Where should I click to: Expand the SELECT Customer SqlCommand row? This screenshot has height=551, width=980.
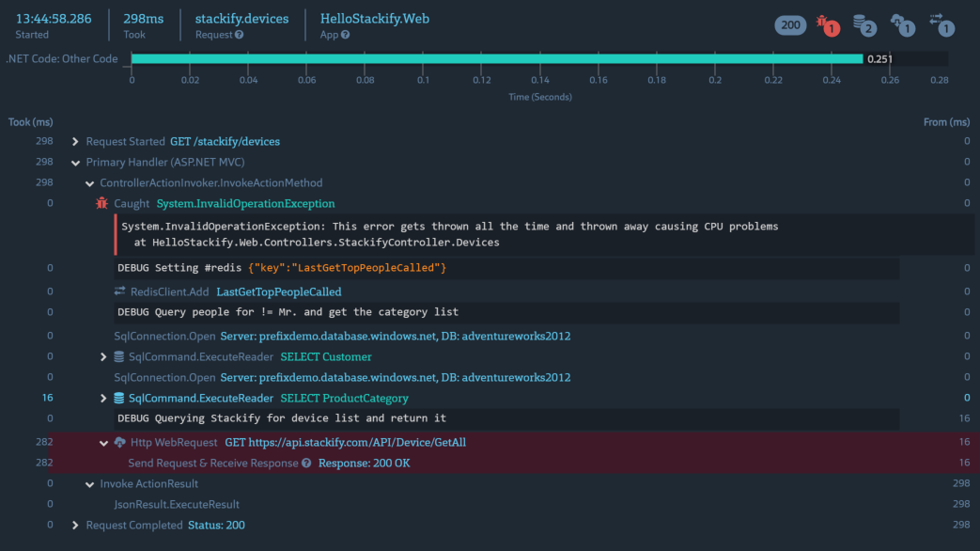[103, 356]
